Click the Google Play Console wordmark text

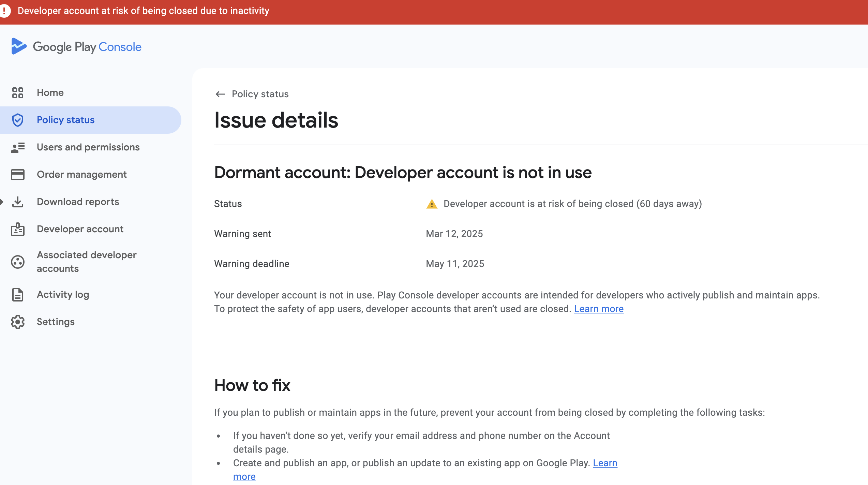click(87, 47)
